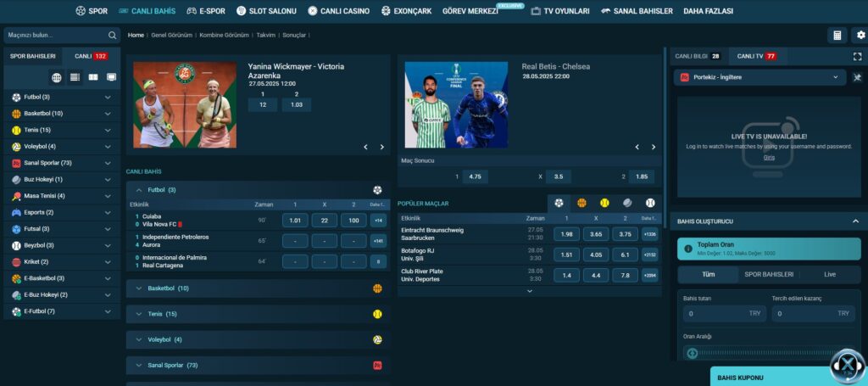Collapse the Bahis Oluşturucu panel
This screenshot has width=868, height=386.
tap(855, 221)
